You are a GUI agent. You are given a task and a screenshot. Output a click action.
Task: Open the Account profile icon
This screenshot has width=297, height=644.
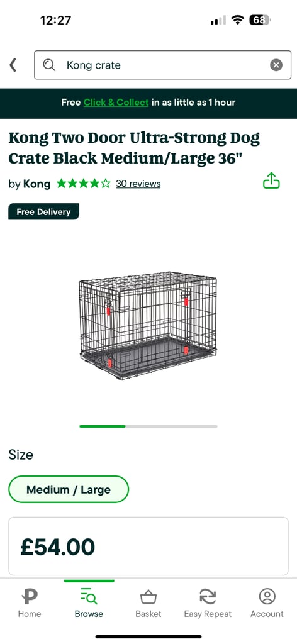267,596
